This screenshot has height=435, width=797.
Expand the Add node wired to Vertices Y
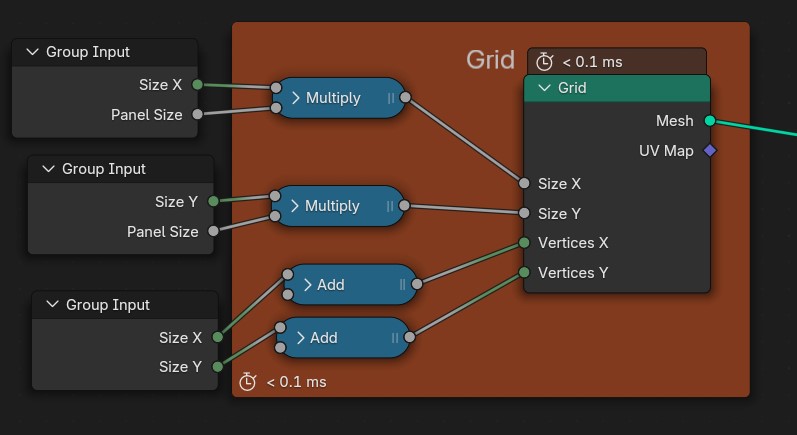pos(300,337)
